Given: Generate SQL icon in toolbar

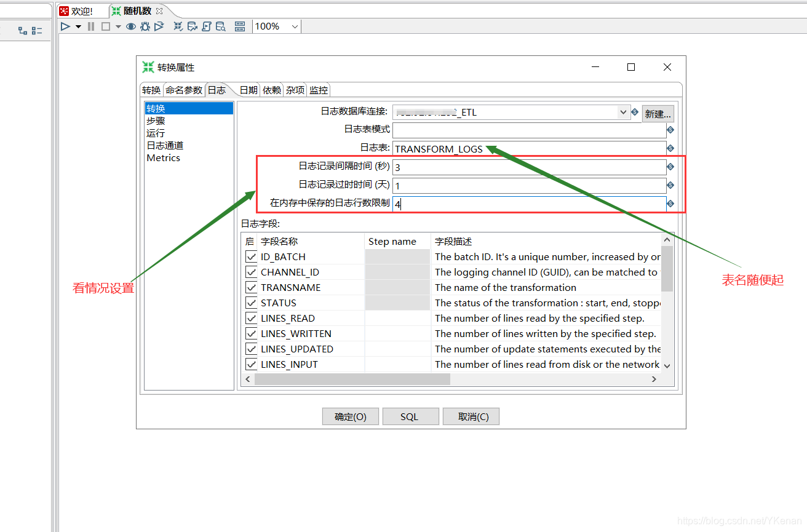Looking at the screenshot, I should (x=207, y=26).
